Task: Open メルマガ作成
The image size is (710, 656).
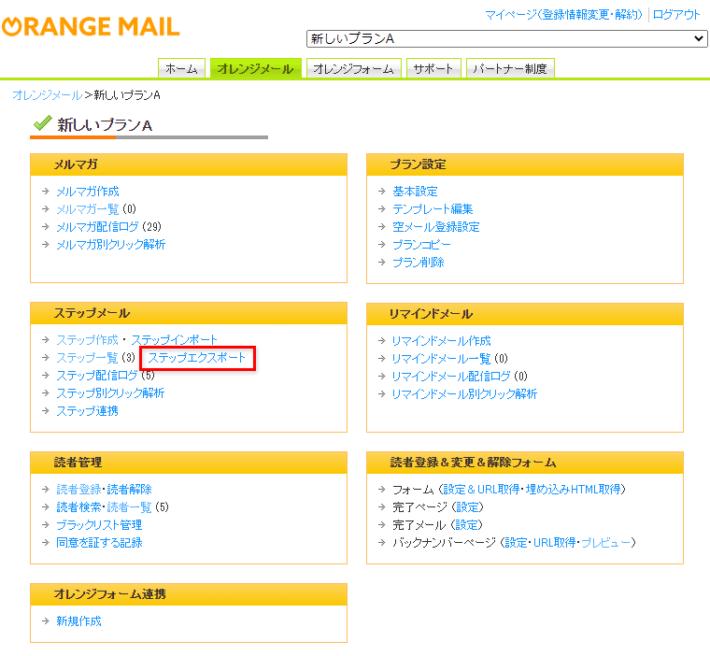Action: click(88, 192)
